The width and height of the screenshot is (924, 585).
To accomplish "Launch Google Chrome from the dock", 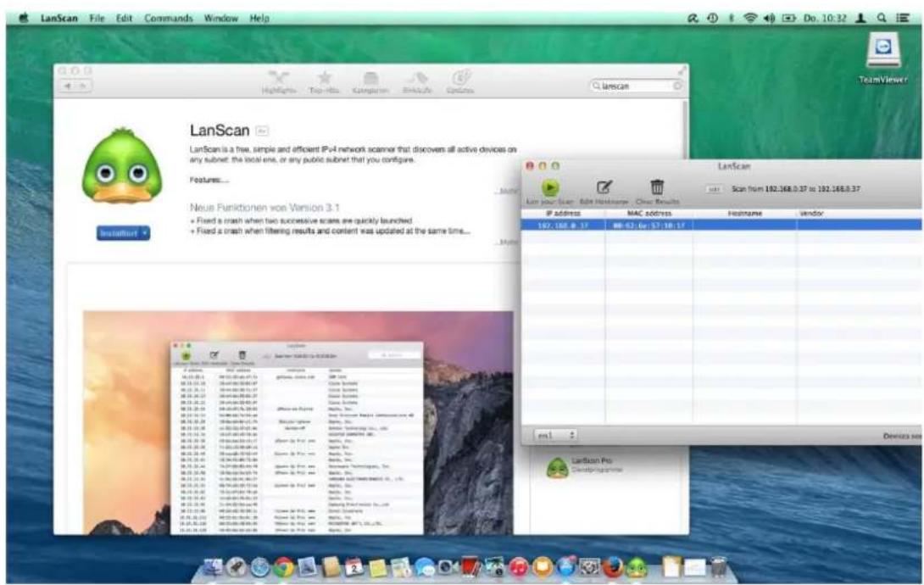I will (283, 567).
